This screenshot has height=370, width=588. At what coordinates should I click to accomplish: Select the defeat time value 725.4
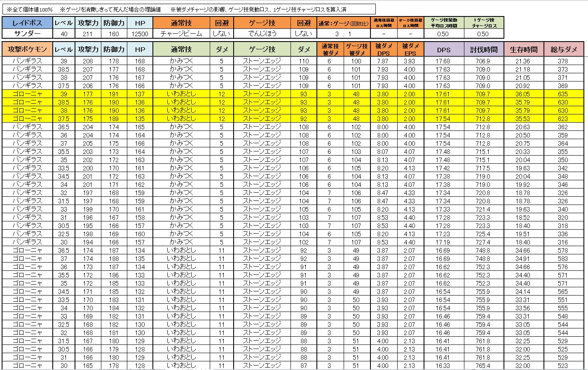coord(483,234)
